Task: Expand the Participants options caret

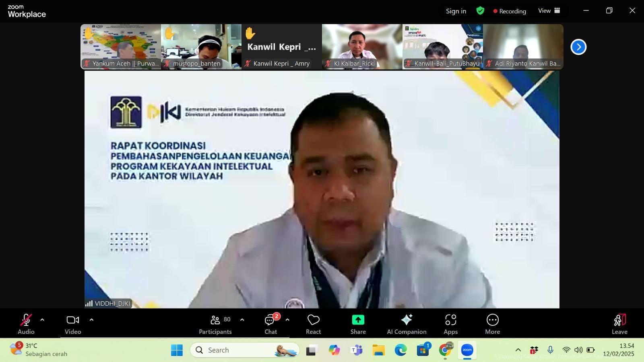Action: (242, 320)
